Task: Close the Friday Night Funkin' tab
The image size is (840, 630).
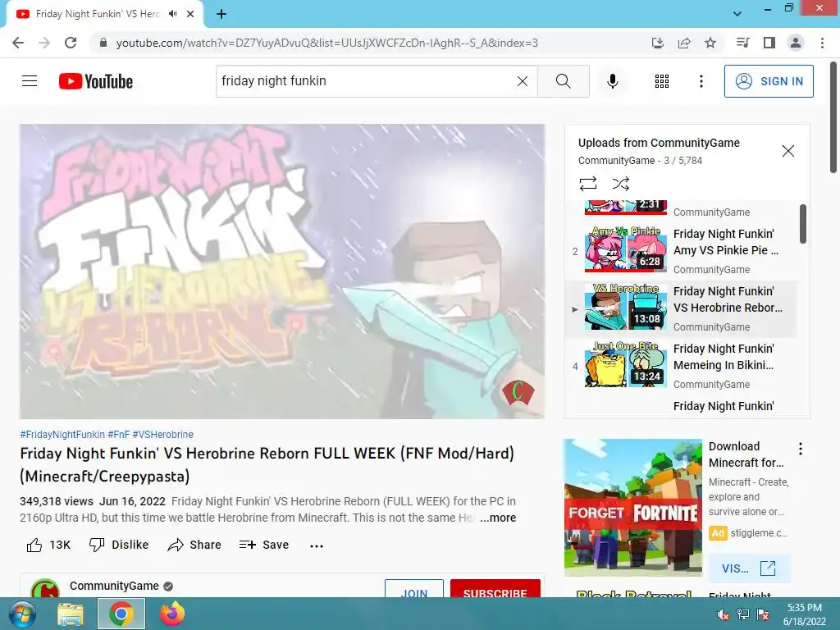Action: pyautogui.click(x=190, y=14)
